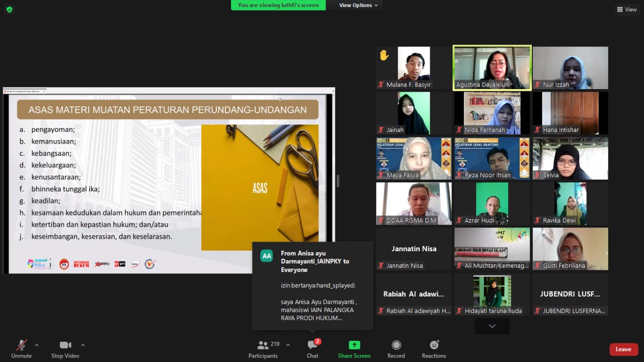The image size is (644, 362).
Task: Open the Participants panel
Action: click(263, 349)
